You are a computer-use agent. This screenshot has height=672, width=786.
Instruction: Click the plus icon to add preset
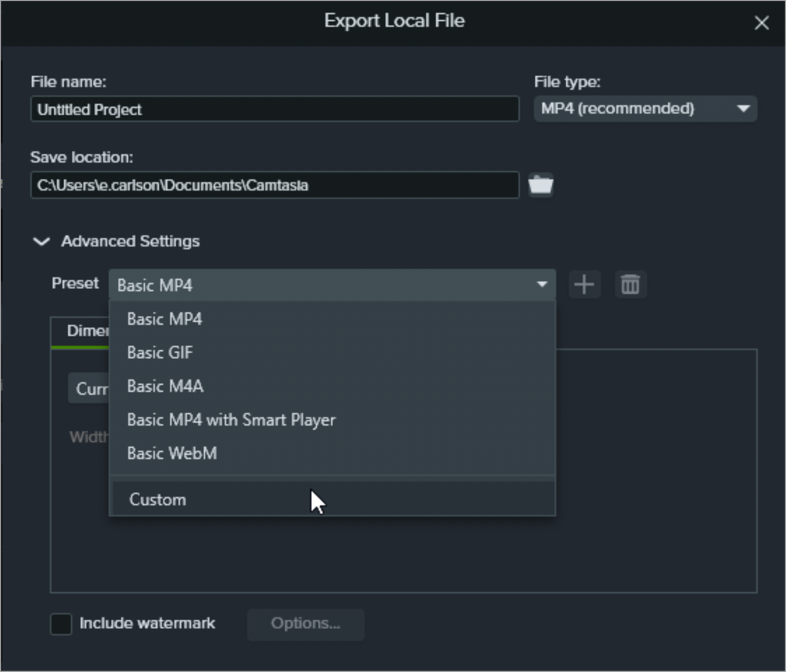584,284
